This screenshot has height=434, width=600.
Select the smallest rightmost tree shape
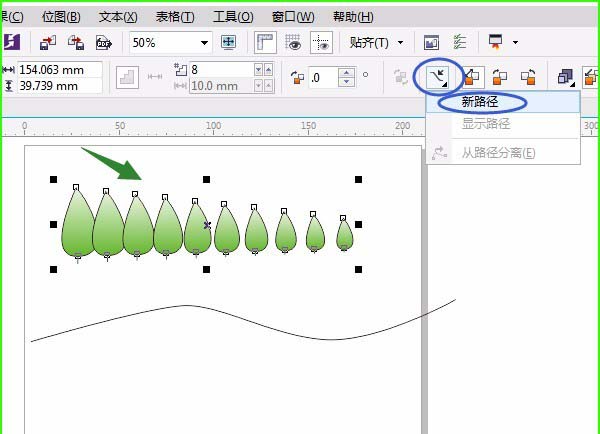pos(344,236)
